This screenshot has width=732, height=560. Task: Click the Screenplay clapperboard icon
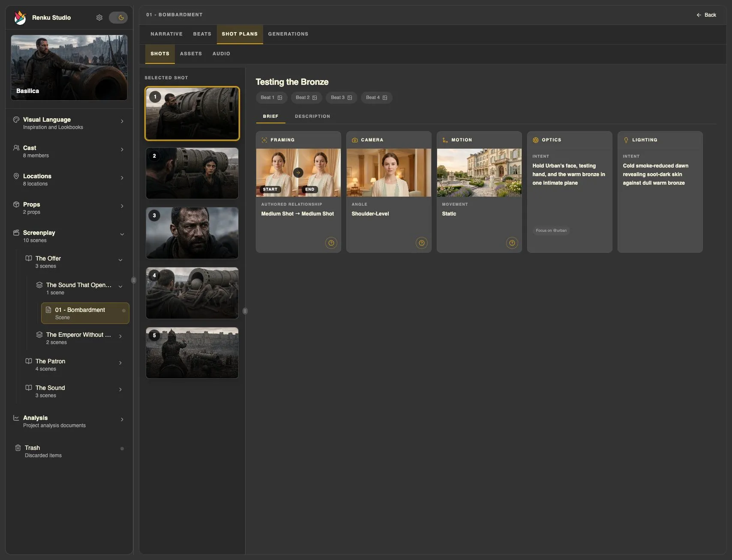16,233
